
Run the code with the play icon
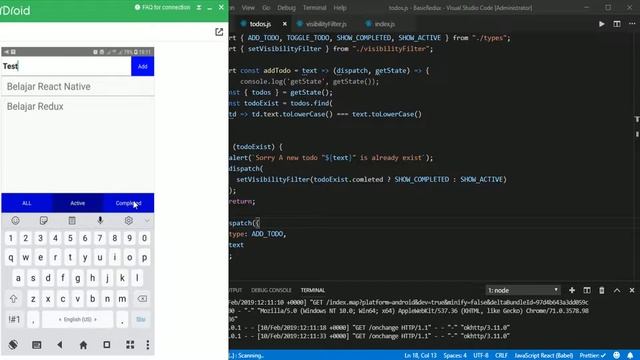tap(602, 24)
